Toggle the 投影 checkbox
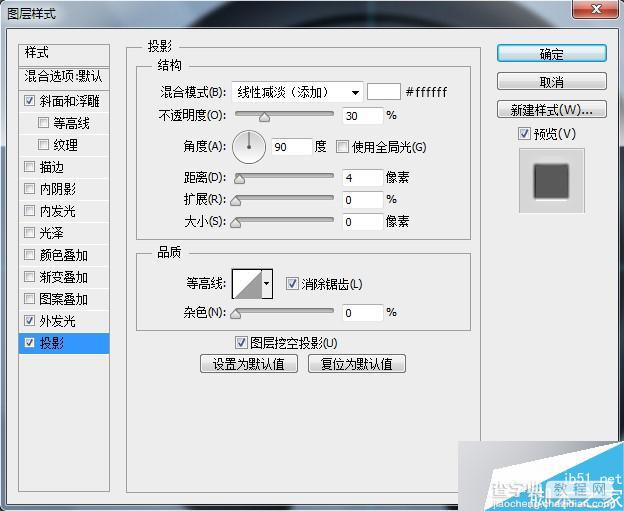The image size is (624, 511). (x=29, y=342)
